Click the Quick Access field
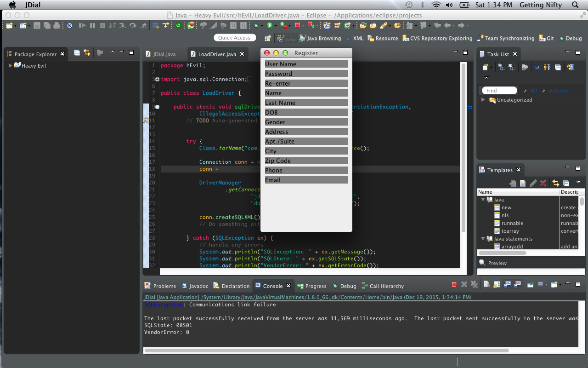This screenshot has width=588, height=368. 235,38
